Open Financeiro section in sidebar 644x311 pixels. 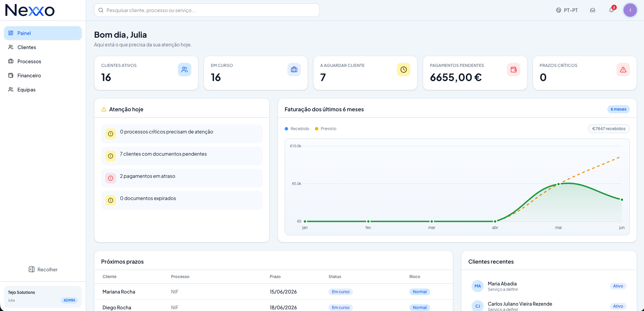[43, 75]
